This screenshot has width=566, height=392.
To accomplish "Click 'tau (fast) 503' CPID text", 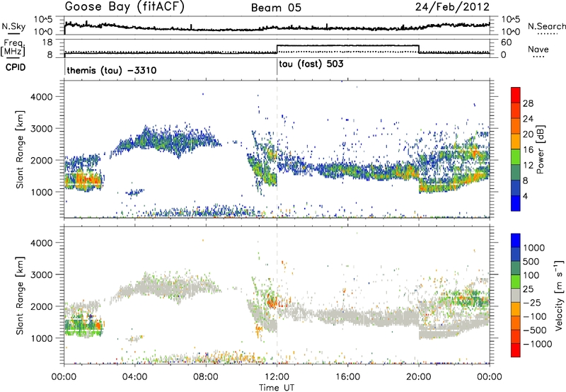I will point(311,64).
